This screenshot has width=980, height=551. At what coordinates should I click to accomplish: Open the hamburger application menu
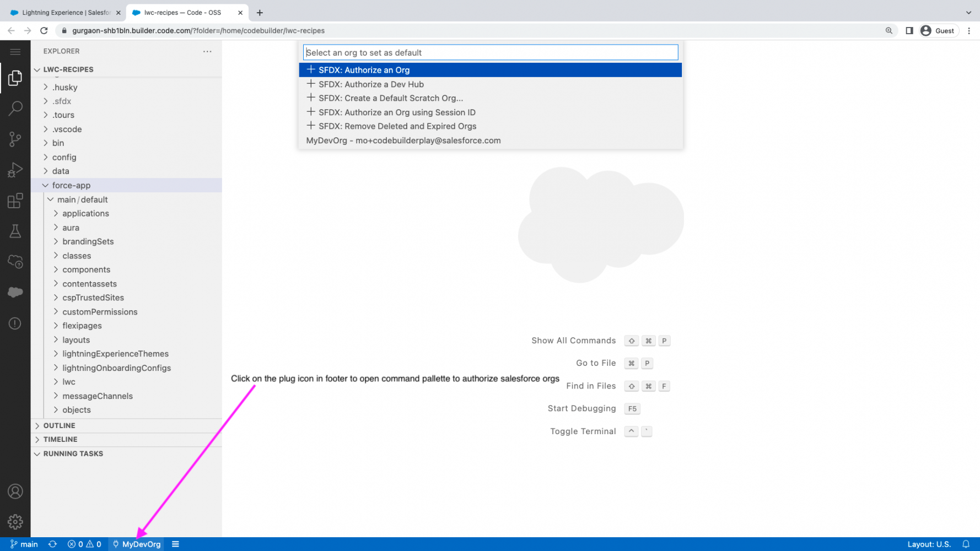[x=15, y=52]
